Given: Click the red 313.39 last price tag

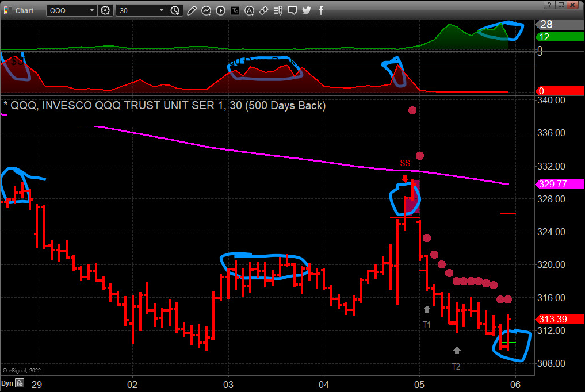Looking at the screenshot, I should tap(560, 319).
